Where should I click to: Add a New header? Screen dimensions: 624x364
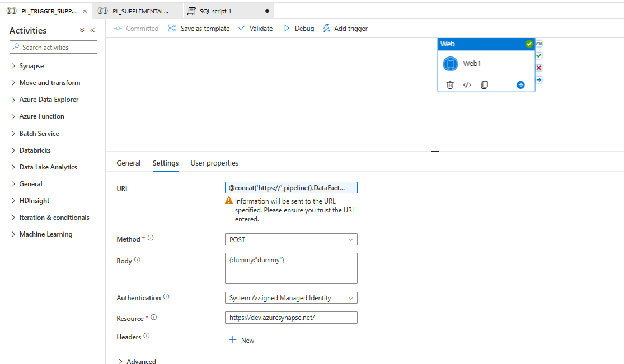[x=242, y=340]
